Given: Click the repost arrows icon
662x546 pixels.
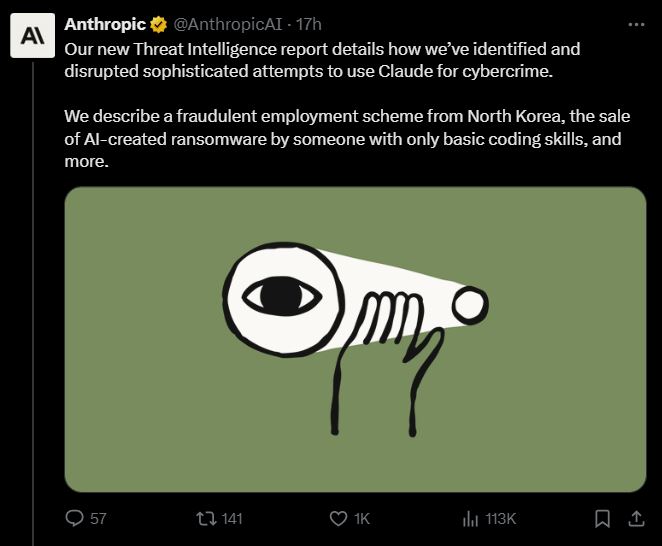Looking at the screenshot, I should tap(205, 518).
